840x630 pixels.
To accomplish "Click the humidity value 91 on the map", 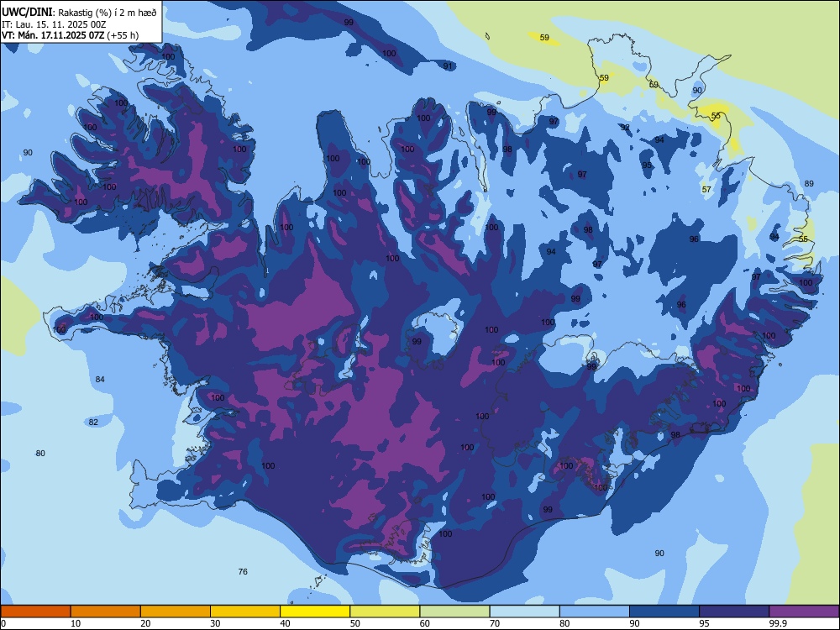I will (x=448, y=66).
